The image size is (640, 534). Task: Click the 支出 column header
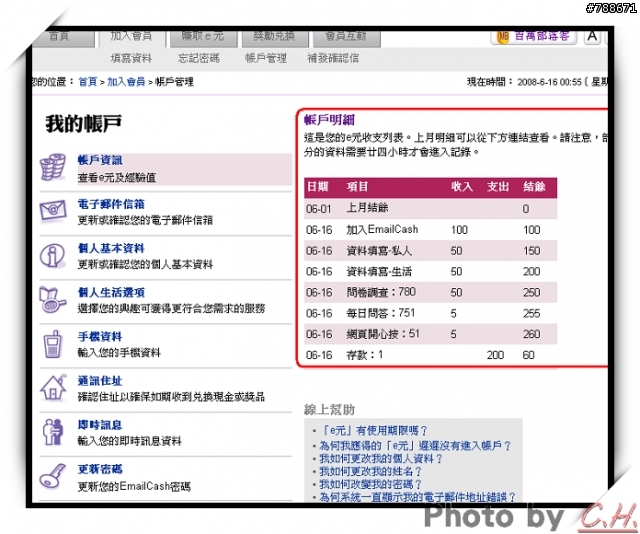pyautogui.click(x=498, y=187)
